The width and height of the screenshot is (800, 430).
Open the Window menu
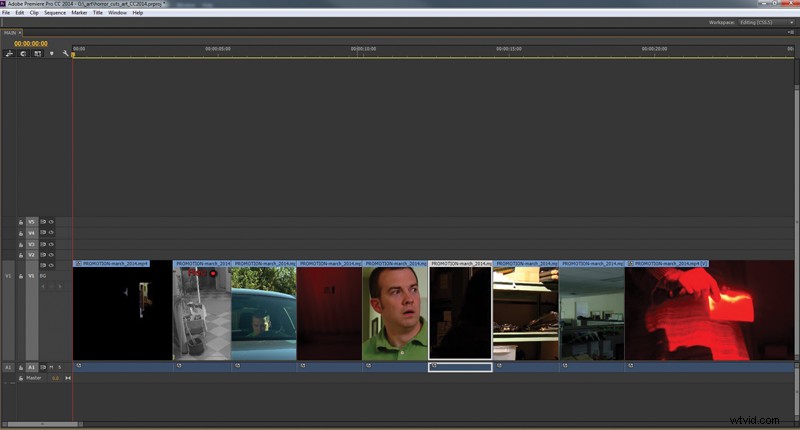(117, 13)
